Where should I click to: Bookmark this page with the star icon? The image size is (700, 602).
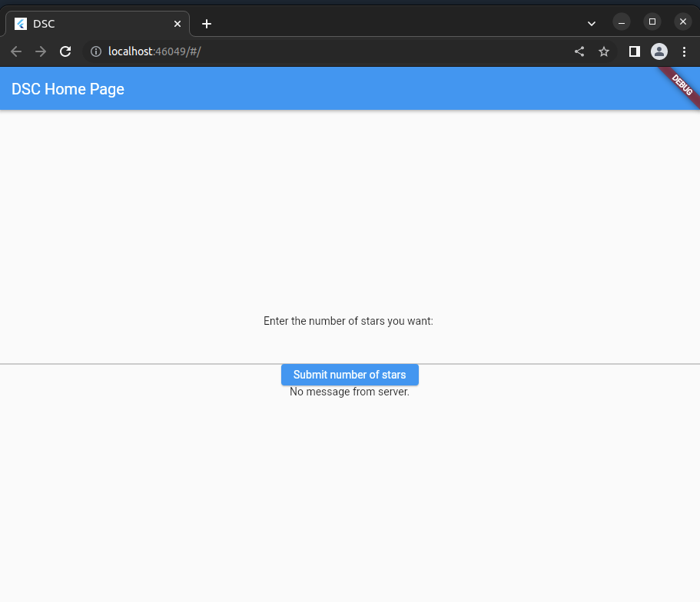604,51
